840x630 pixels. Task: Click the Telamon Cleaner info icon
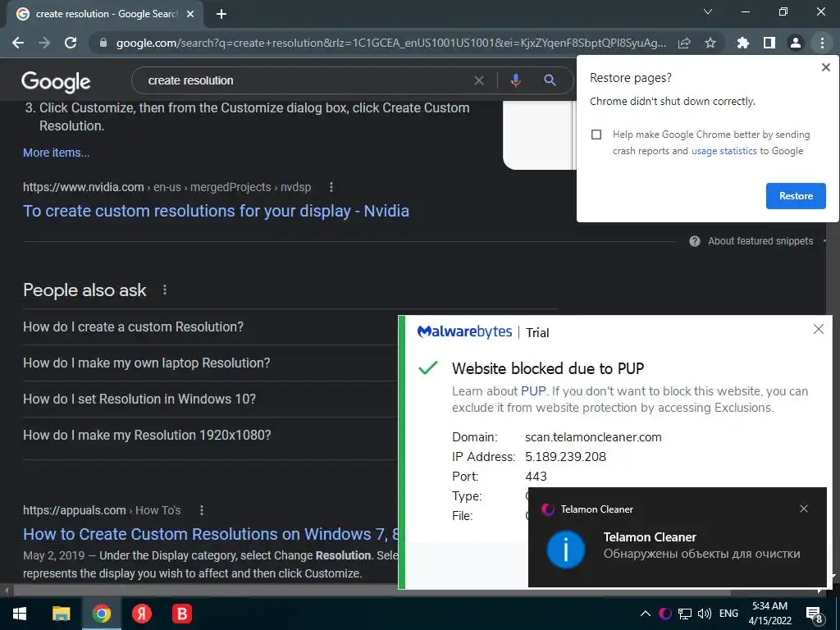coord(566,549)
